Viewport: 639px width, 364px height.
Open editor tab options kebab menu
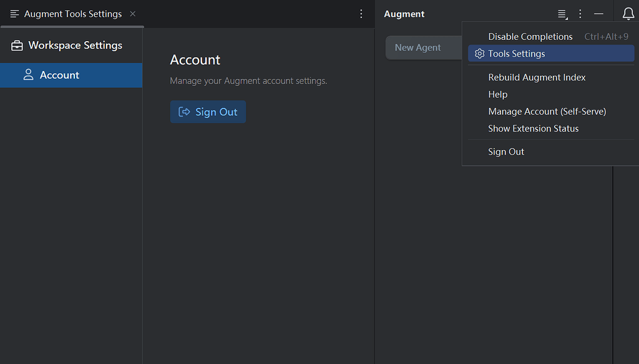[x=361, y=14]
